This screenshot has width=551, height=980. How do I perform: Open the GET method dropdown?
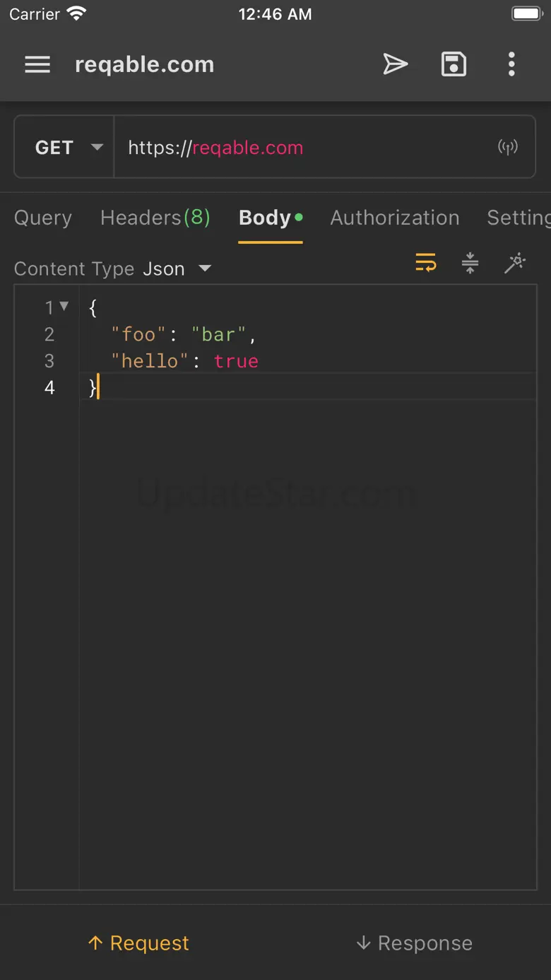pos(64,147)
